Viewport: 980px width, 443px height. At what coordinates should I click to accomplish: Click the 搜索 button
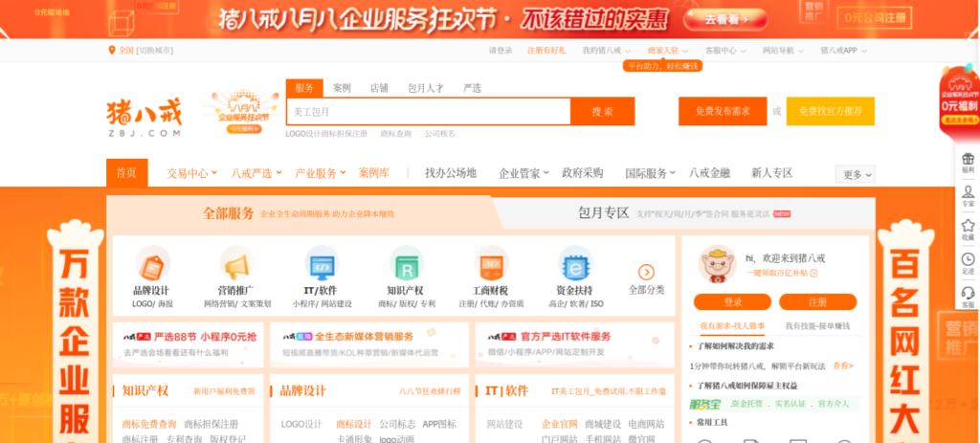pyautogui.click(x=603, y=112)
